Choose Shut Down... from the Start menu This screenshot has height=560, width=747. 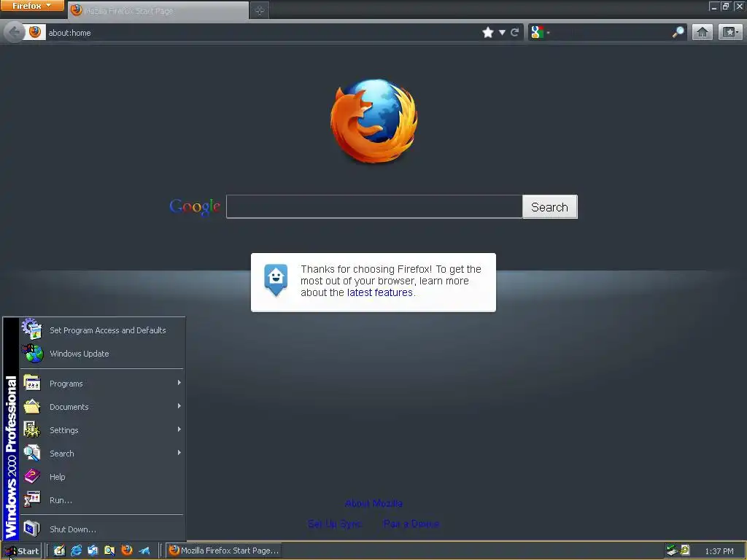click(102, 529)
